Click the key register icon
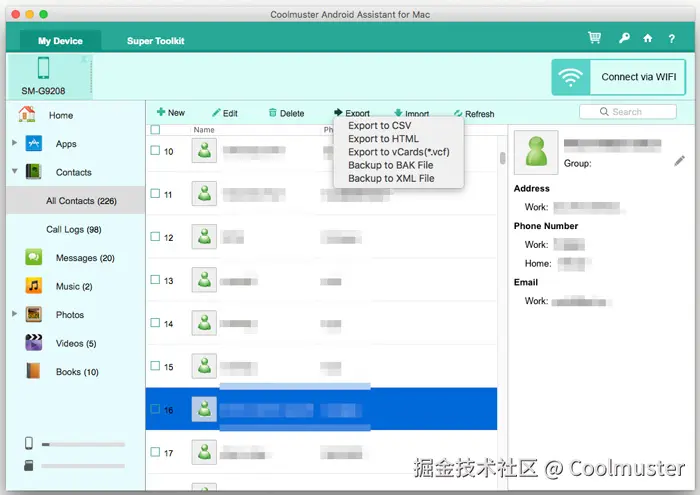This screenshot has height=495, width=700. (x=624, y=38)
